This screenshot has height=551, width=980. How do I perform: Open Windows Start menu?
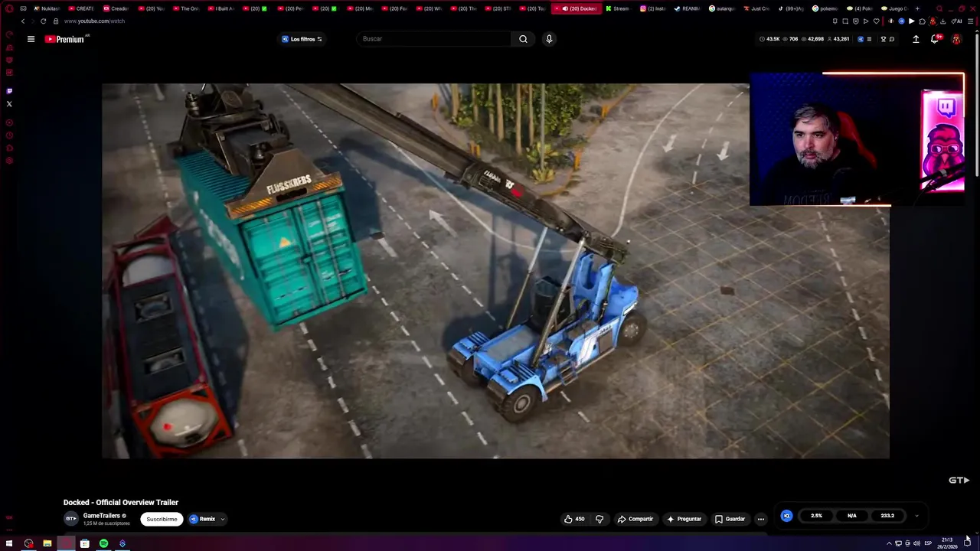[x=9, y=543]
